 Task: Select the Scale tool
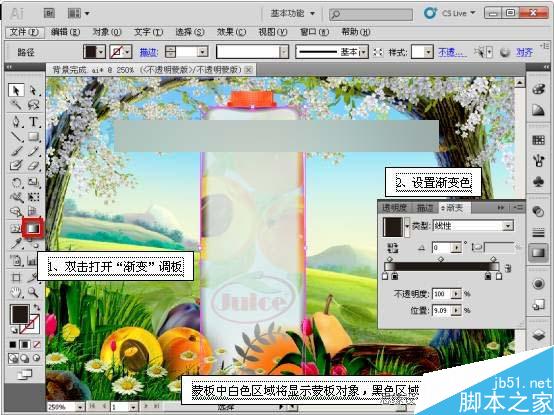[34, 182]
